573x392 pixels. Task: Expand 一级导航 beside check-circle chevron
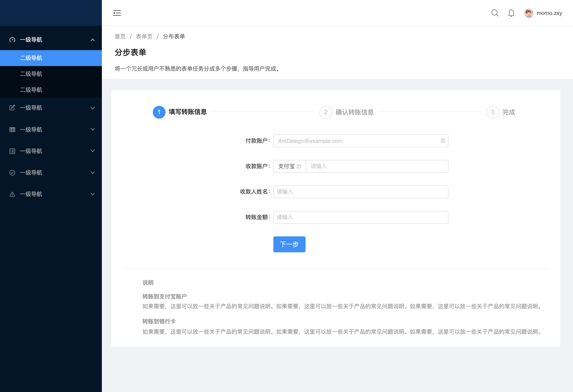coord(93,173)
